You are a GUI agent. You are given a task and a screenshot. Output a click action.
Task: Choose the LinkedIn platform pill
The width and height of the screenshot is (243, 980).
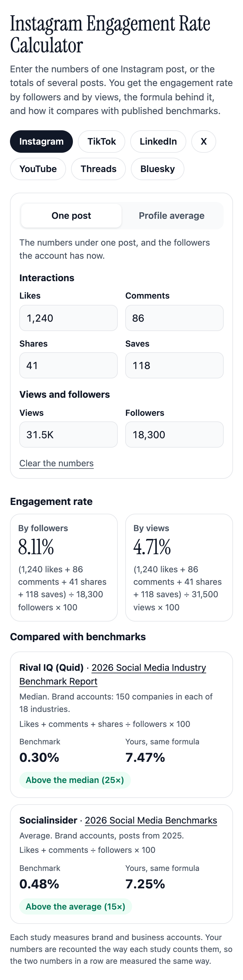tap(158, 142)
